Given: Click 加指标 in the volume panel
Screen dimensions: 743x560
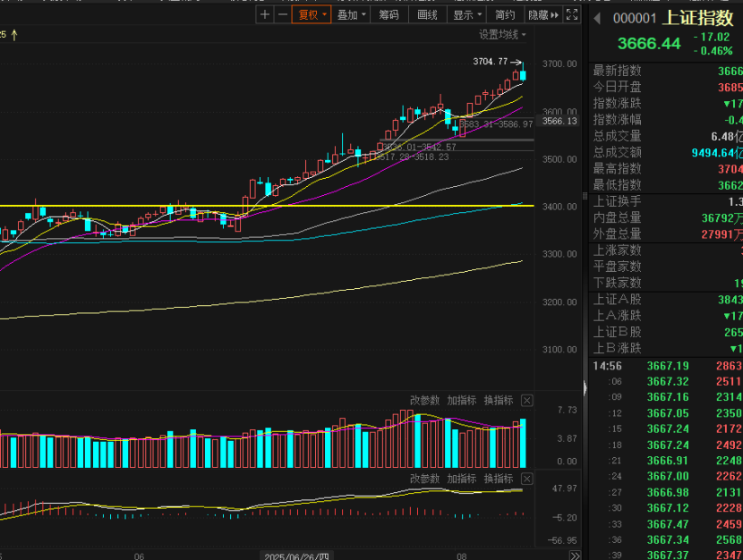Looking at the screenshot, I should pyautogui.click(x=462, y=401).
